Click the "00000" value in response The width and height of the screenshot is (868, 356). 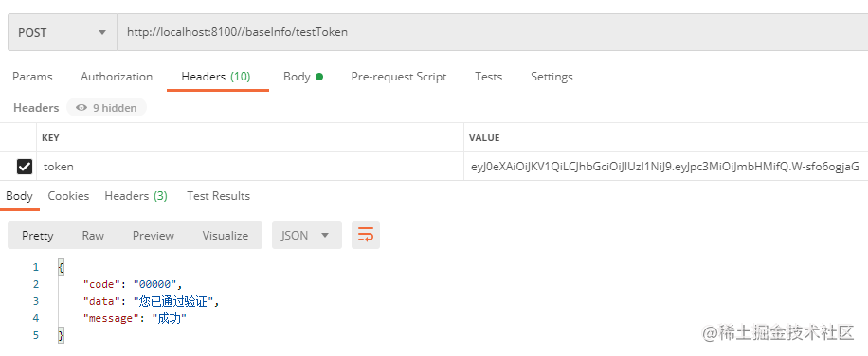[x=154, y=285]
